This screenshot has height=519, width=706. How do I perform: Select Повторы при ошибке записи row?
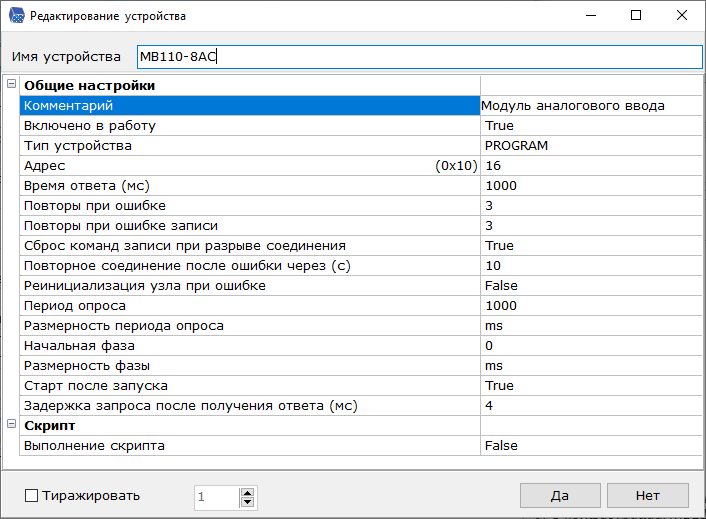pos(250,226)
